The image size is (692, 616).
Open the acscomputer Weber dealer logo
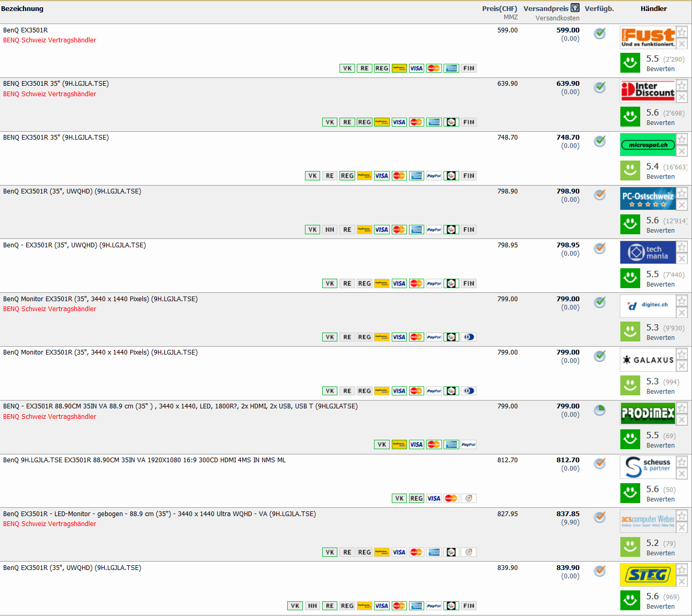tap(648, 521)
